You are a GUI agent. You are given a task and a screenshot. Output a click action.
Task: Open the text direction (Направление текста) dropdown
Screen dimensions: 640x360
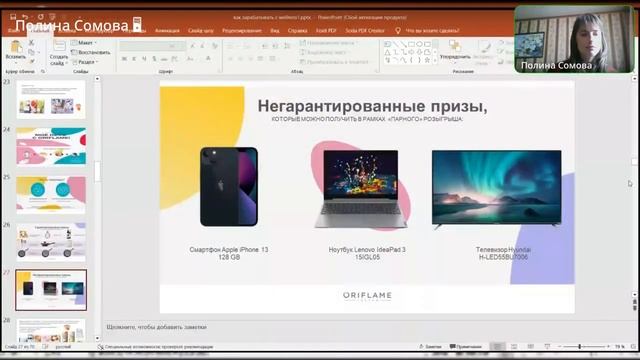(x=329, y=42)
